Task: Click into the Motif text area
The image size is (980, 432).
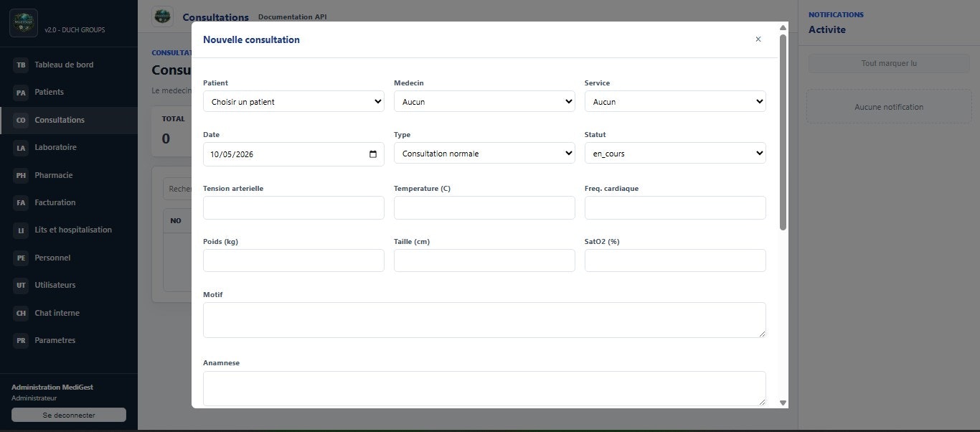Action: point(484,320)
